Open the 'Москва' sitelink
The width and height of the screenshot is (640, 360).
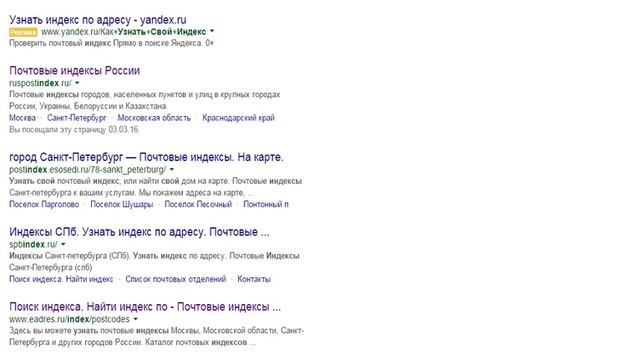pos(22,118)
